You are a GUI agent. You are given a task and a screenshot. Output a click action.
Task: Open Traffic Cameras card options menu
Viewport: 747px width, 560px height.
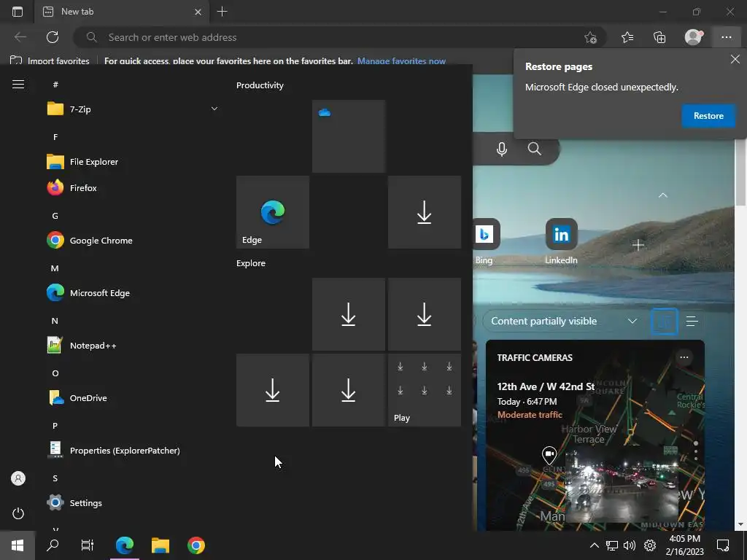click(x=684, y=357)
